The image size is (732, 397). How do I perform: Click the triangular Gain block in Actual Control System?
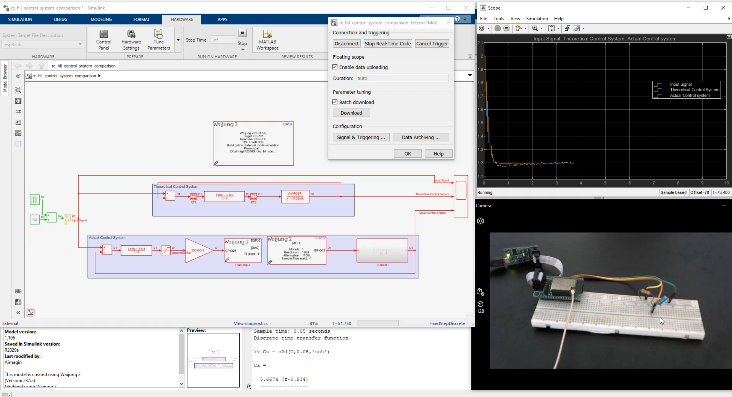198,250
